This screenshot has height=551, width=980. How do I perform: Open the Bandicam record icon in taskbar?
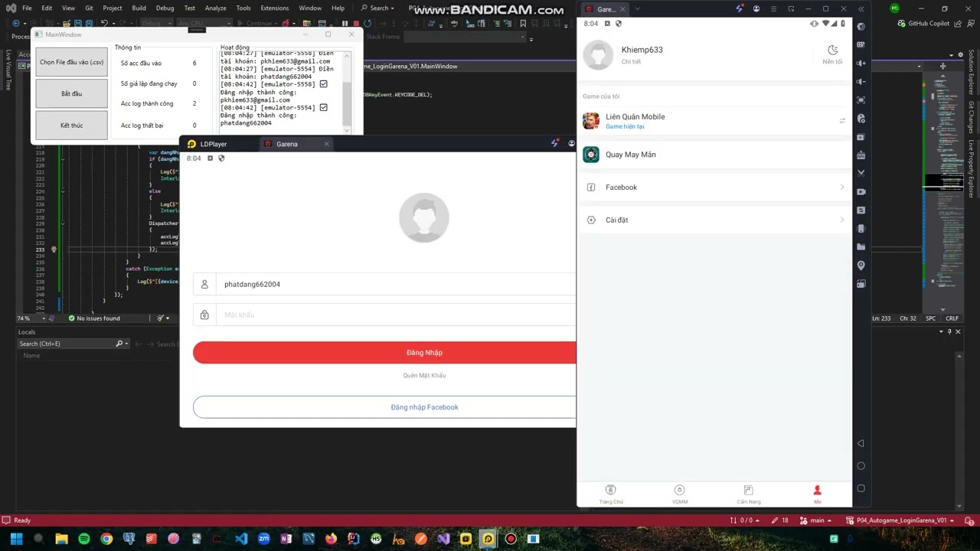(x=511, y=539)
